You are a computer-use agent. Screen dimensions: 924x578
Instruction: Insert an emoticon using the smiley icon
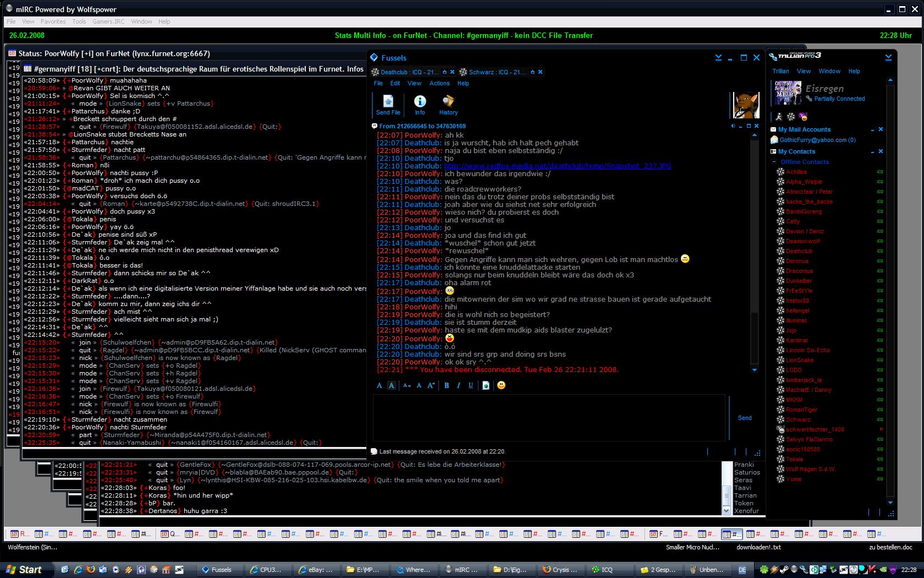click(x=501, y=385)
